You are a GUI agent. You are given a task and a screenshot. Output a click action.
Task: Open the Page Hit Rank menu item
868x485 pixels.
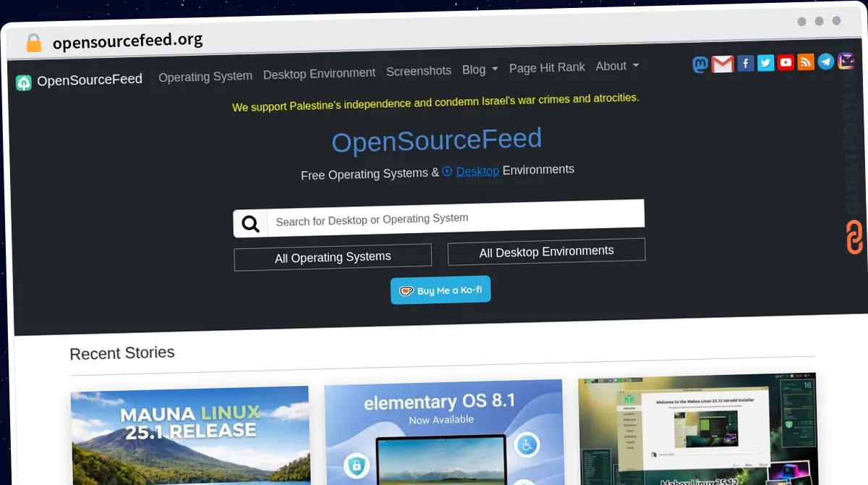547,67
